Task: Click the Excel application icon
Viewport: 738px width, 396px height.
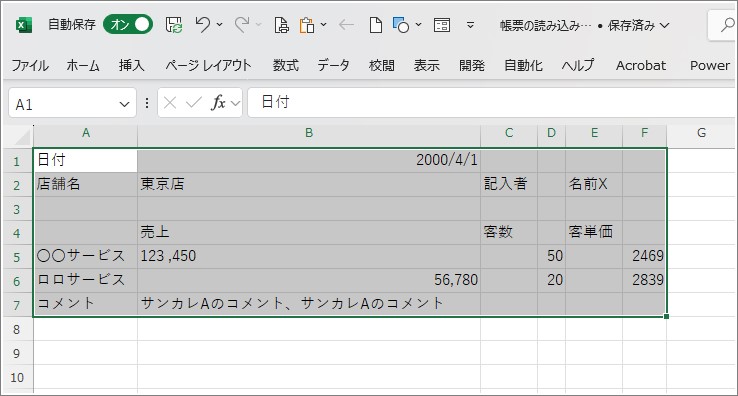Action: [x=24, y=25]
